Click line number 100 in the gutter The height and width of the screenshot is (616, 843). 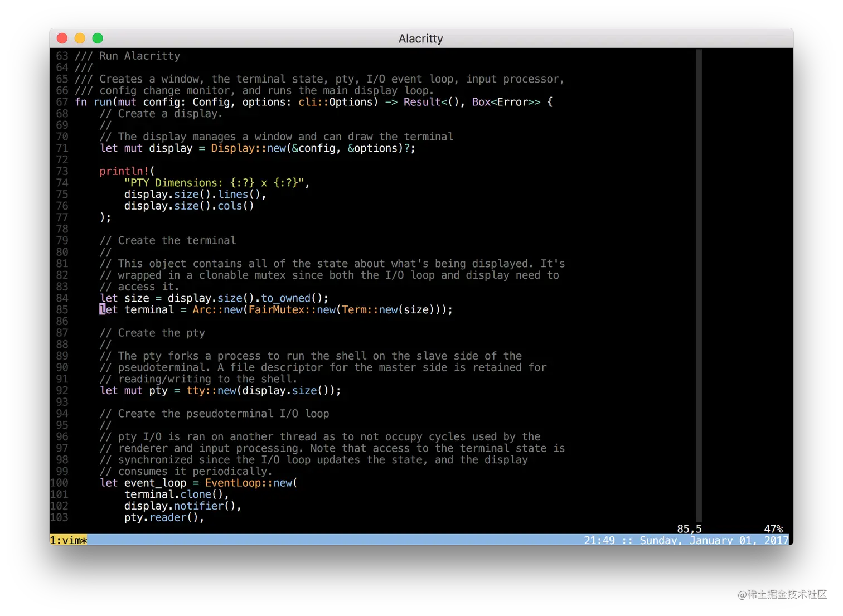point(59,483)
